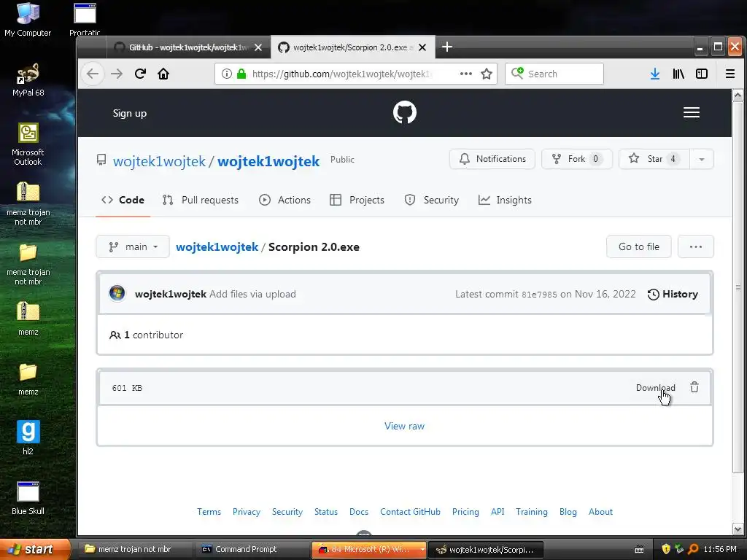This screenshot has width=747, height=560.
Task: Click the green padlock security icon
Action: [241, 74]
